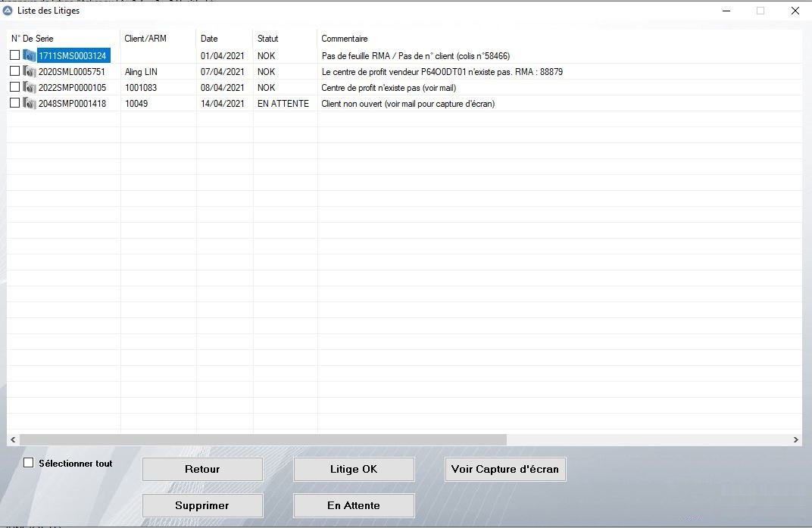Tick the checkbox for serial 1711SMS0003124

pyautogui.click(x=14, y=55)
